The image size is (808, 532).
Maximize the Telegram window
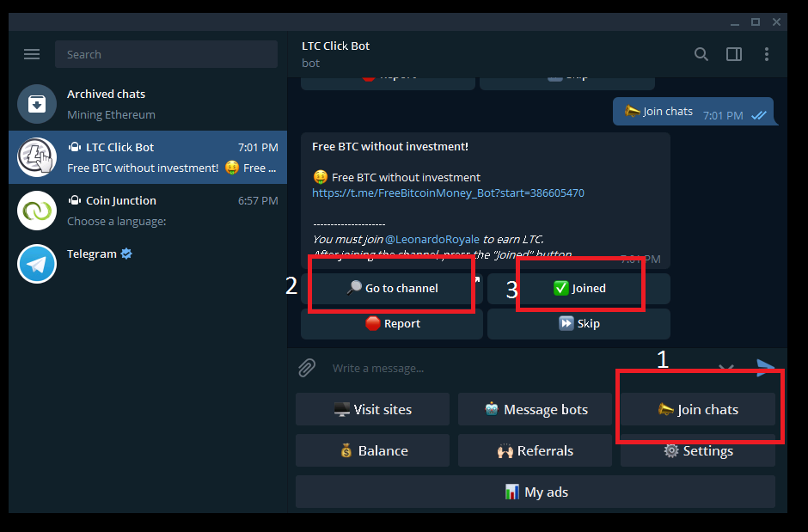[756, 22]
